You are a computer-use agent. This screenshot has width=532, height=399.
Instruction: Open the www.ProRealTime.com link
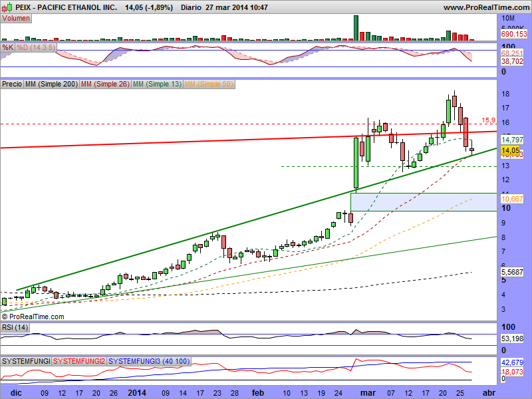(486, 7)
